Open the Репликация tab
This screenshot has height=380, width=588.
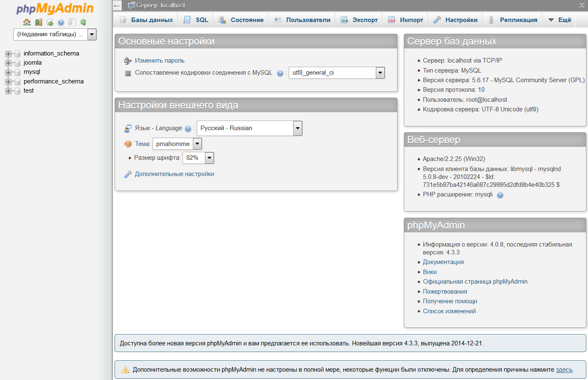pyautogui.click(x=513, y=20)
